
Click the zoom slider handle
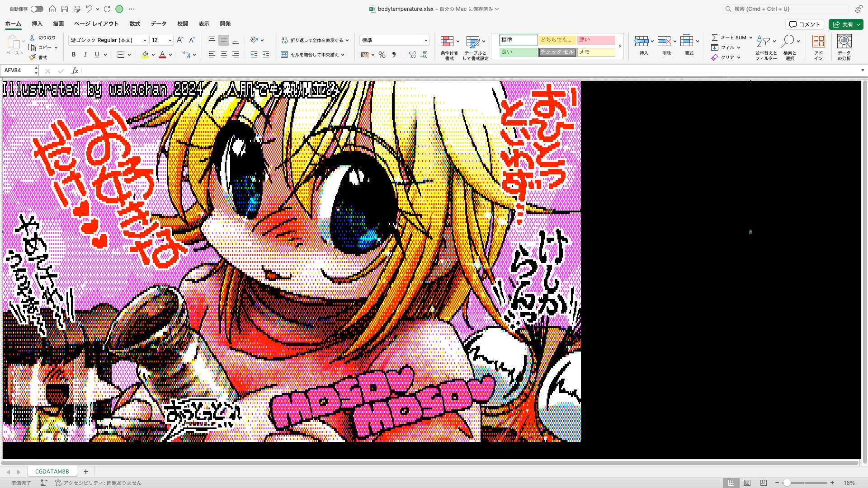pos(787,483)
